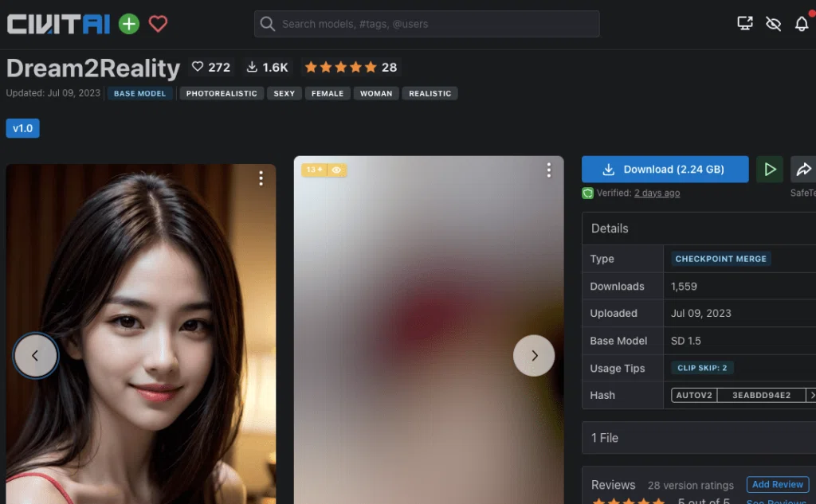This screenshot has height=504, width=816.
Task: Select the REALISTIC tag
Action: (x=430, y=94)
